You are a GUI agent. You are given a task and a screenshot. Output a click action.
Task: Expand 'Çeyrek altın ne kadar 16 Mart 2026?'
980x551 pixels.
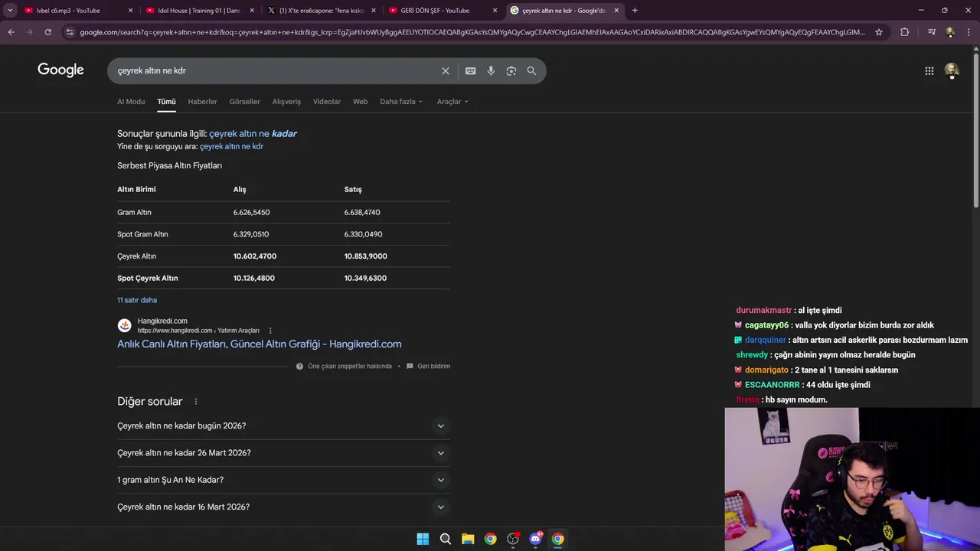pyautogui.click(x=283, y=507)
